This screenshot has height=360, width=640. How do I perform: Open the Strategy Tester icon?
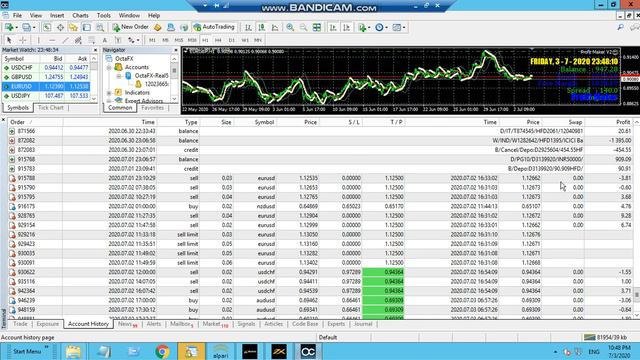point(100,27)
